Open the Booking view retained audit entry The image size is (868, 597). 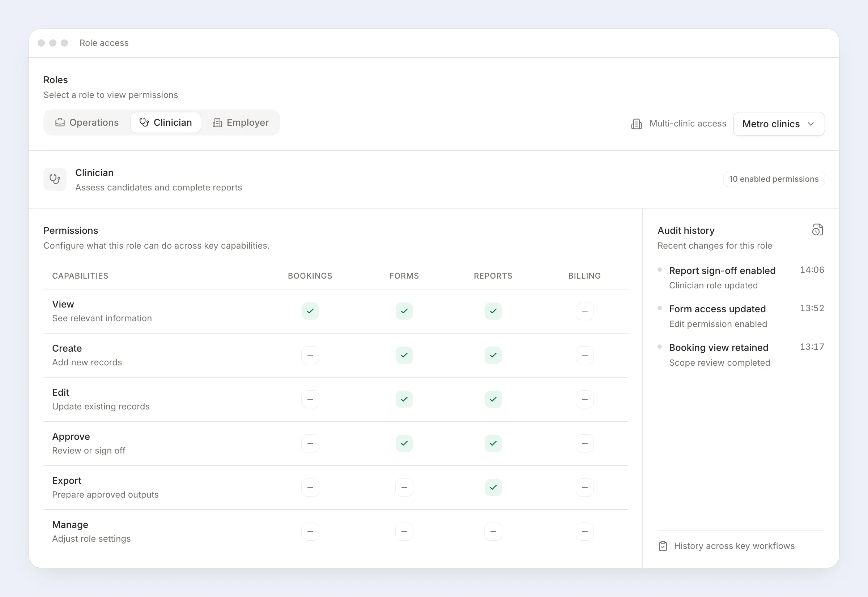(741, 355)
